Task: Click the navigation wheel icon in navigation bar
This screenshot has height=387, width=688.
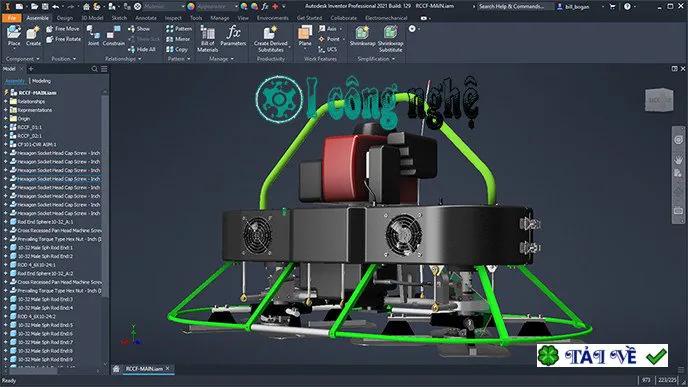Action: pyautogui.click(x=678, y=140)
